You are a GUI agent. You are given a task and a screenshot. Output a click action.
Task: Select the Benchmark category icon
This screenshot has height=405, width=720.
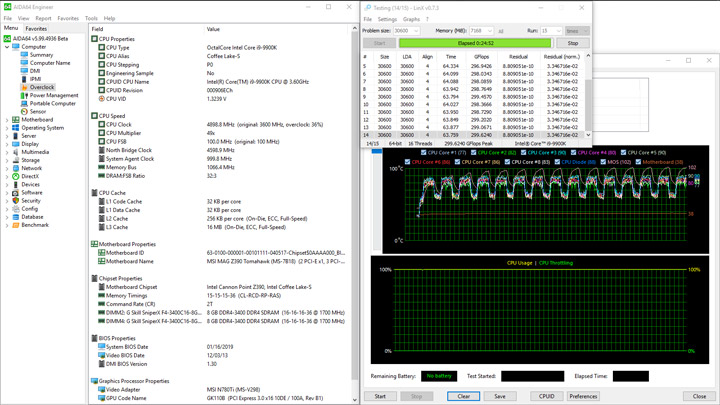[x=16, y=225]
